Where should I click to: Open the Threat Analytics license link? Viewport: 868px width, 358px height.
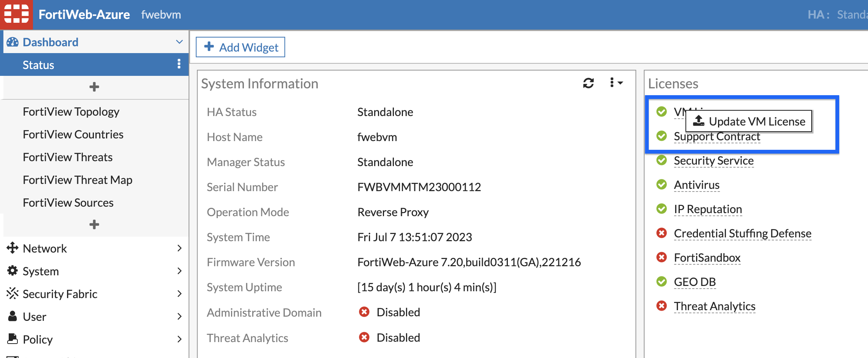point(715,306)
